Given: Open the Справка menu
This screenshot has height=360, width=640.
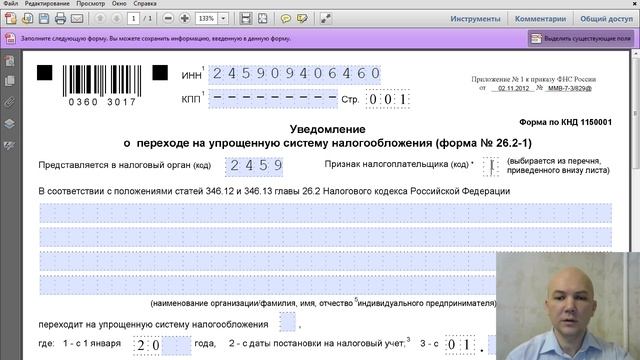Looking at the screenshot, I should click(145, 3).
